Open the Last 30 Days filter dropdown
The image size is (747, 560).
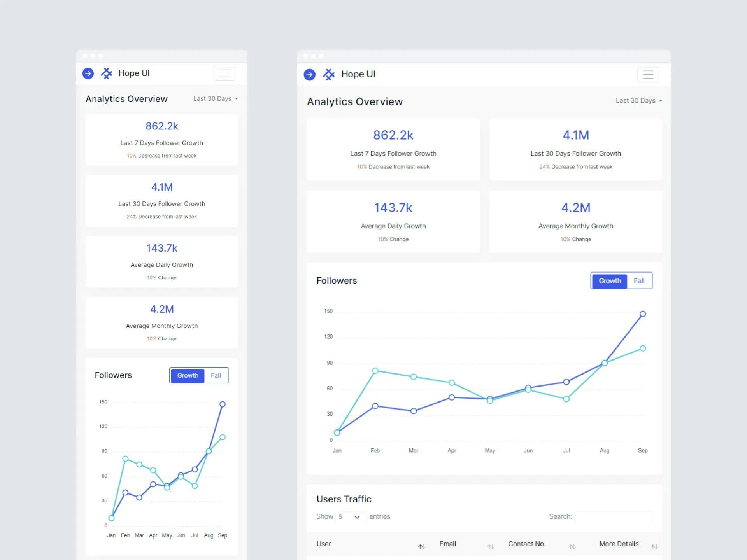[638, 100]
